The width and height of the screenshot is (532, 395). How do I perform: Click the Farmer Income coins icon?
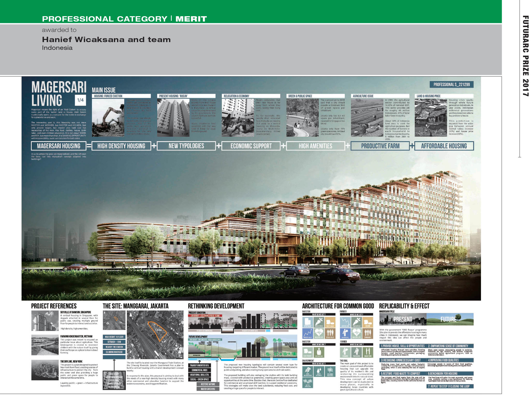(368, 322)
